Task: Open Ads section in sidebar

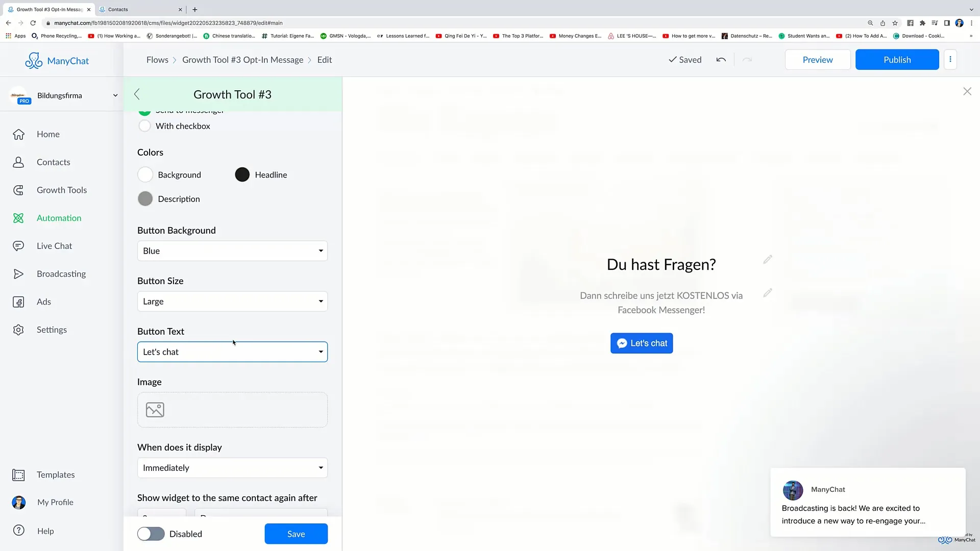Action: pyautogui.click(x=44, y=302)
